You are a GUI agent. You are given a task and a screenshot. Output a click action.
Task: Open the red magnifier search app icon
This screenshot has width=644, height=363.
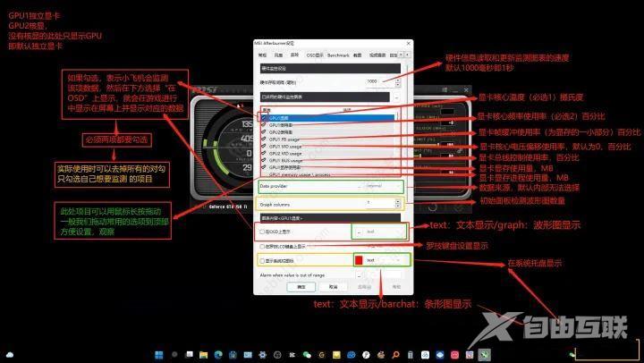pos(395,355)
